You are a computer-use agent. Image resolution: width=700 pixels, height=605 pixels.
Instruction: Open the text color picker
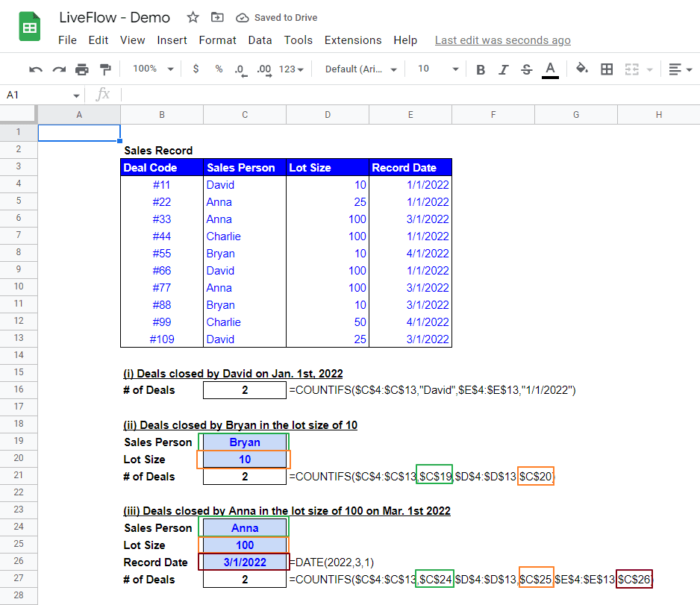point(549,68)
